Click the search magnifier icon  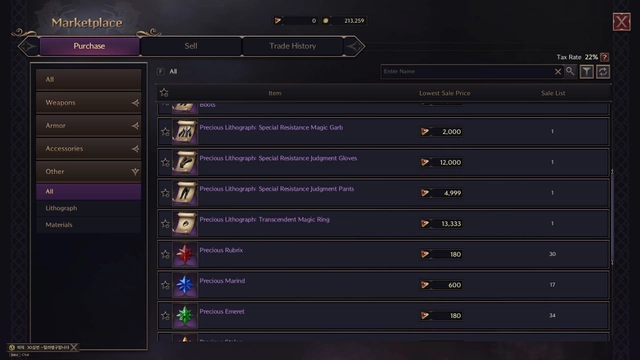tap(570, 71)
